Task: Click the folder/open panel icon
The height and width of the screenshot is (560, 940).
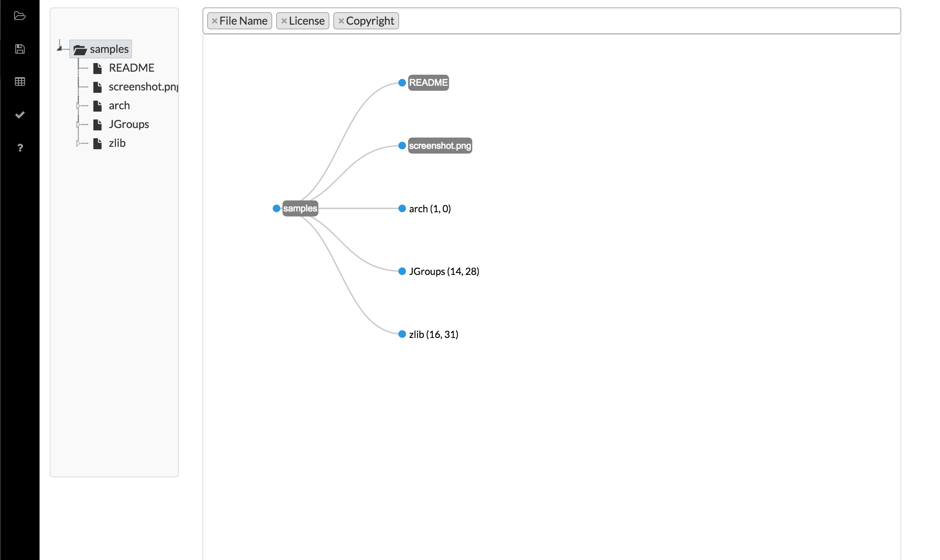Action: 19,16
